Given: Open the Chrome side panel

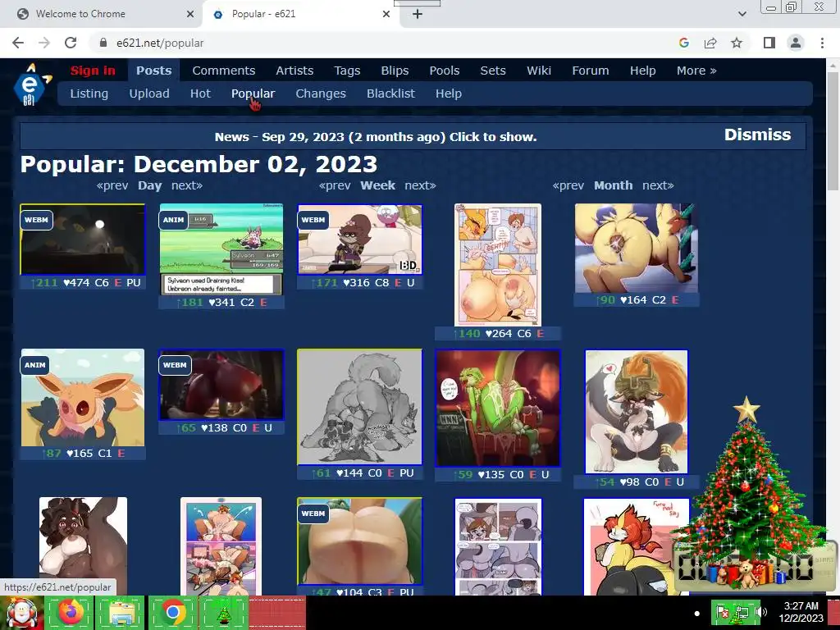Looking at the screenshot, I should [x=769, y=43].
